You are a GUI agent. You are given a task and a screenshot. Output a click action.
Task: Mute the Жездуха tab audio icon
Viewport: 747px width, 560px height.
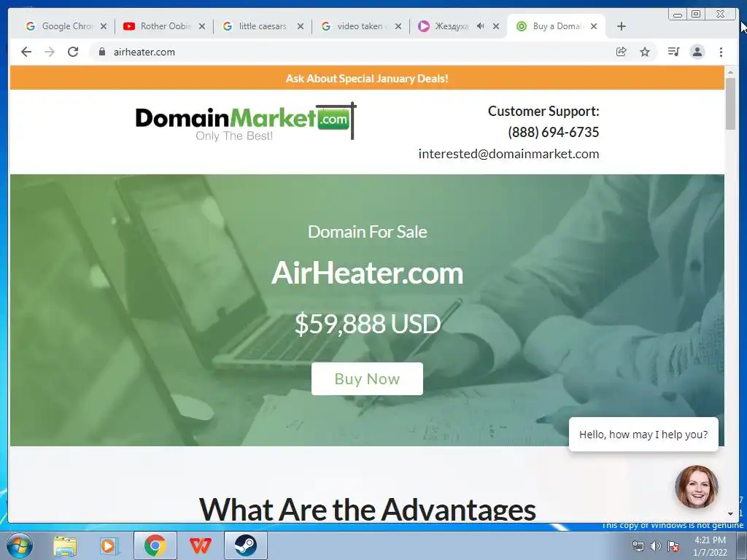coord(481,26)
